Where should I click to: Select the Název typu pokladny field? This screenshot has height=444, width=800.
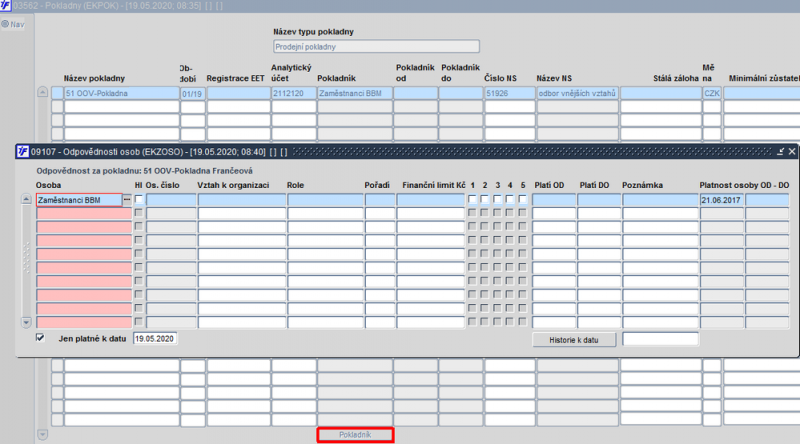(x=377, y=46)
